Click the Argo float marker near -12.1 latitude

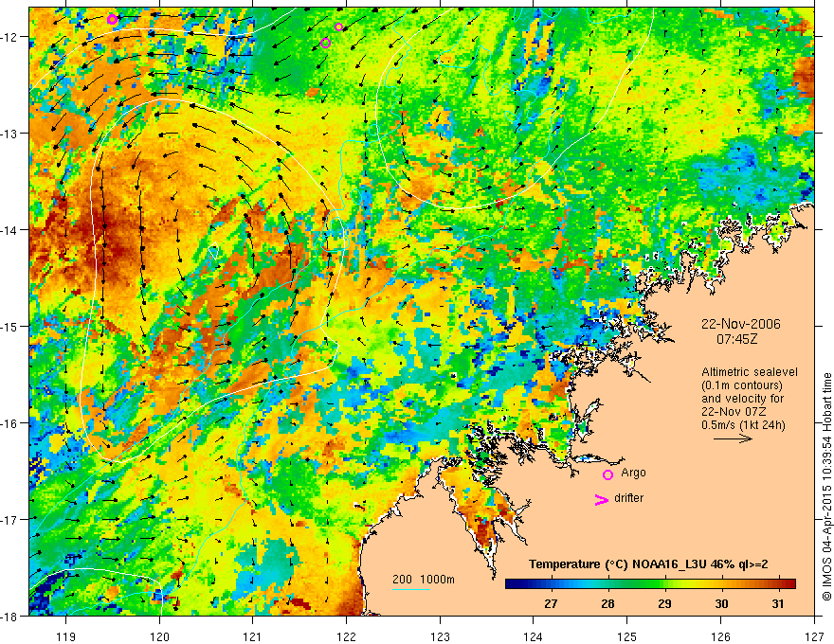click(x=325, y=43)
